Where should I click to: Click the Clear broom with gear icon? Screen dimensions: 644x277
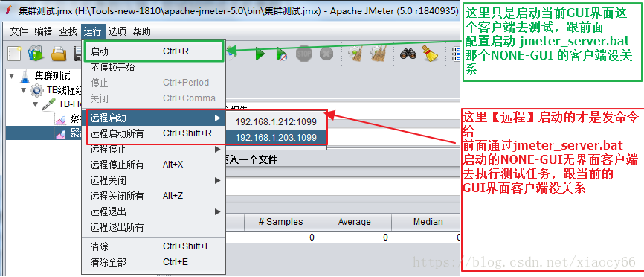tap(355, 54)
